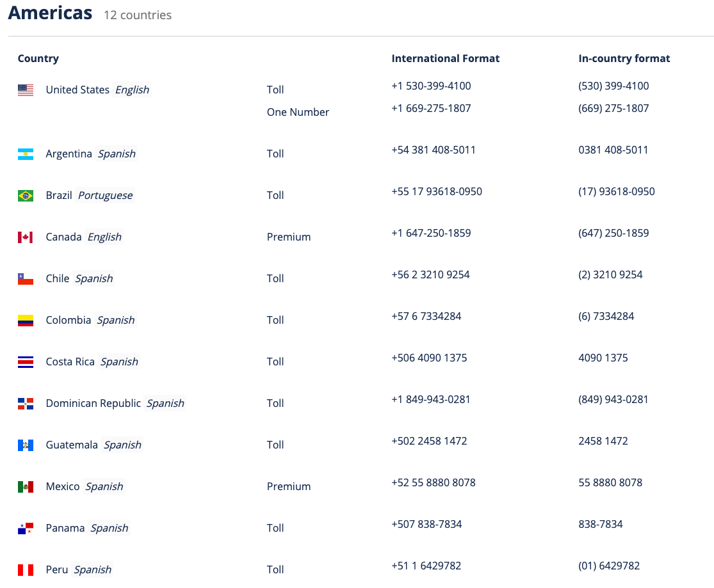Screen dimensions: 714x588
Task: Click the Chile flag icon
Action: tap(26, 279)
